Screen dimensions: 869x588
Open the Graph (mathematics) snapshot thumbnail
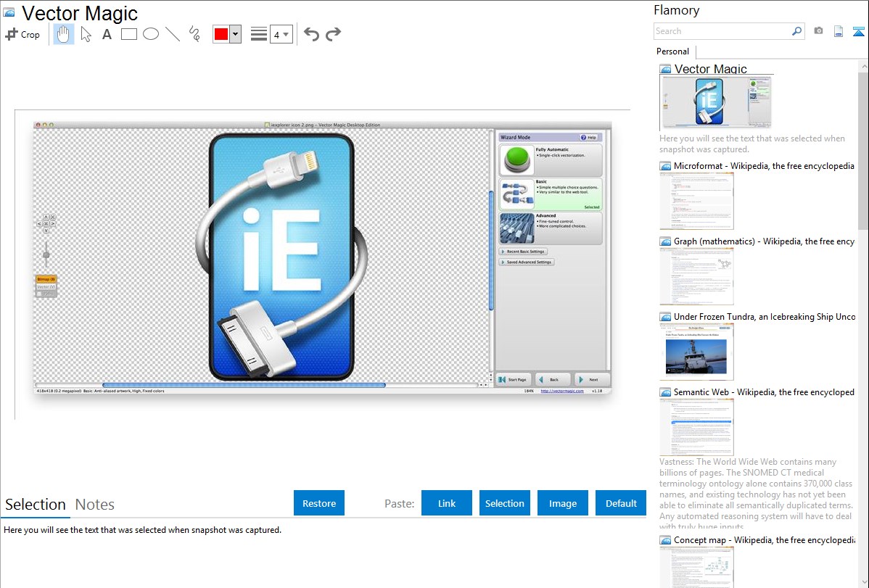click(x=696, y=276)
